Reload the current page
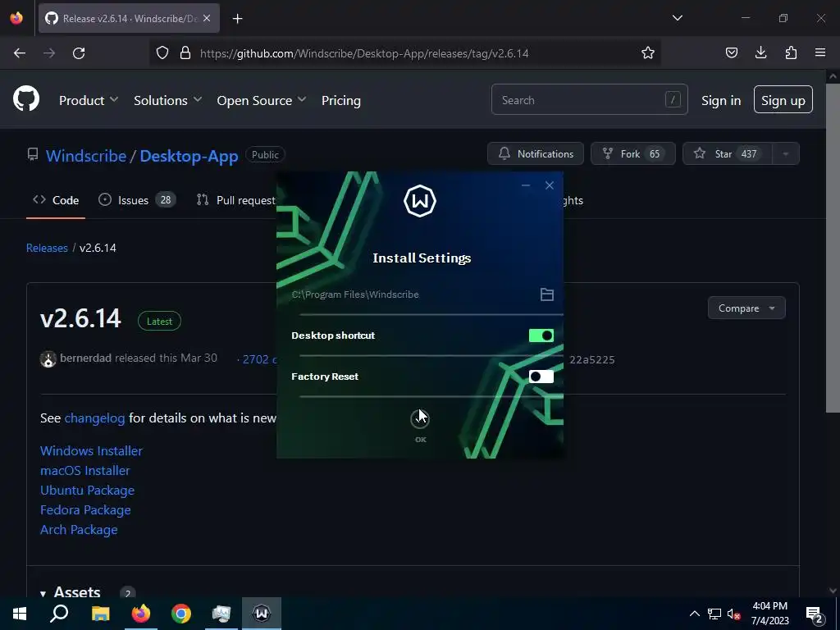This screenshot has height=630, width=840. [x=79, y=53]
